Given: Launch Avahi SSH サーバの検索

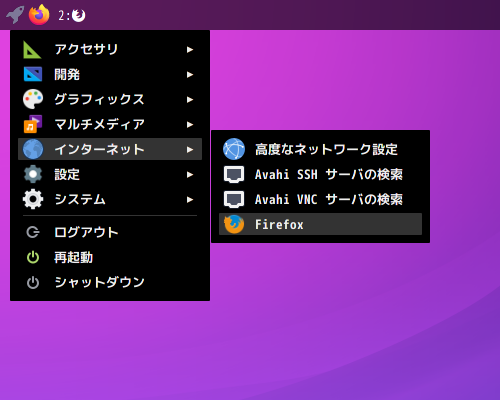Looking at the screenshot, I should (320, 174).
